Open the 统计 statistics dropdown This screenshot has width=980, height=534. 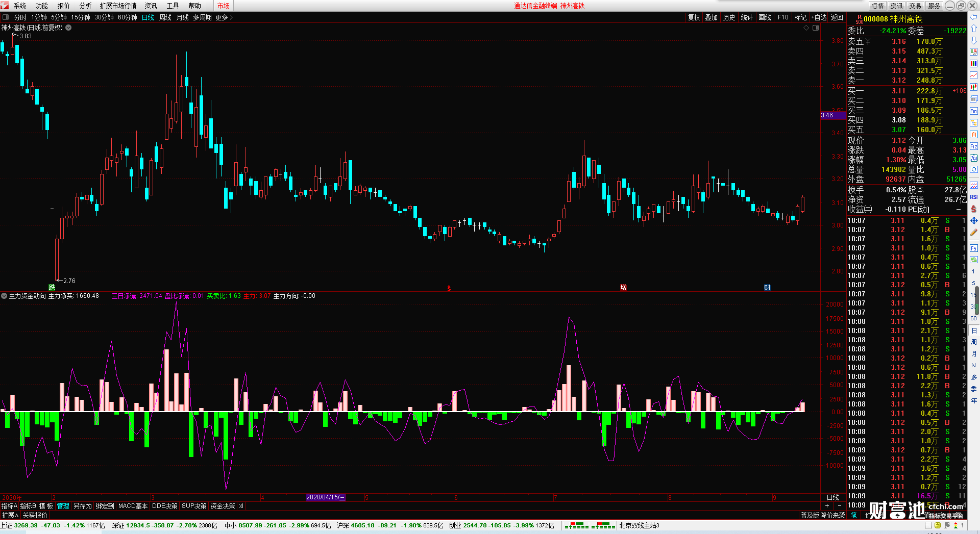point(747,17)
